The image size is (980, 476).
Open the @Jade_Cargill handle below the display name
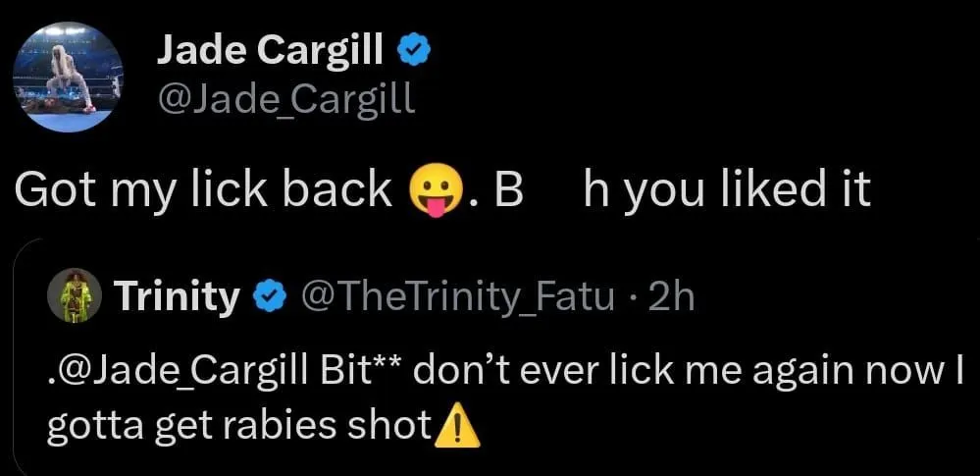(285, 98)
